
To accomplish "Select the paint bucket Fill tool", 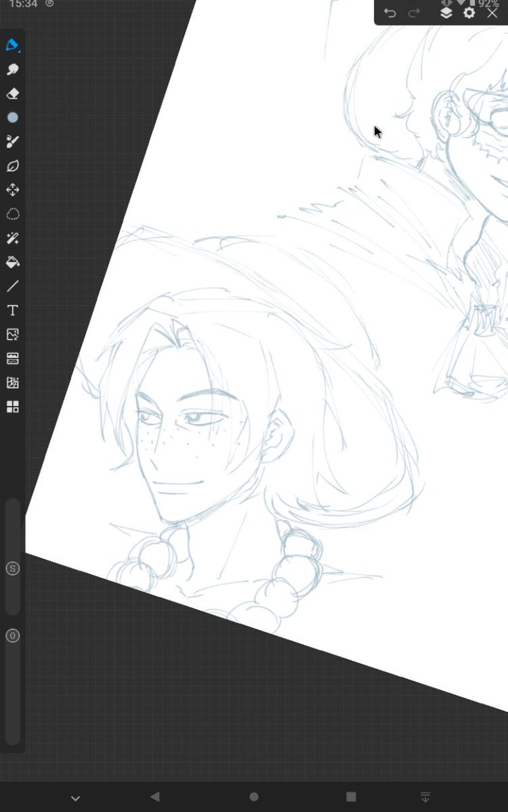I will coord(12,263).
